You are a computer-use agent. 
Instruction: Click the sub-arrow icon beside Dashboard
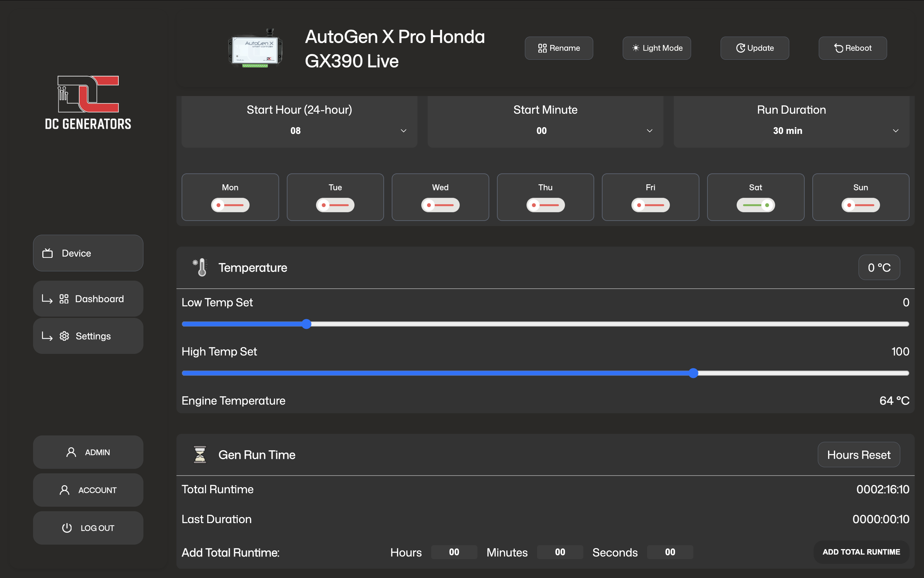pos(47,299)
